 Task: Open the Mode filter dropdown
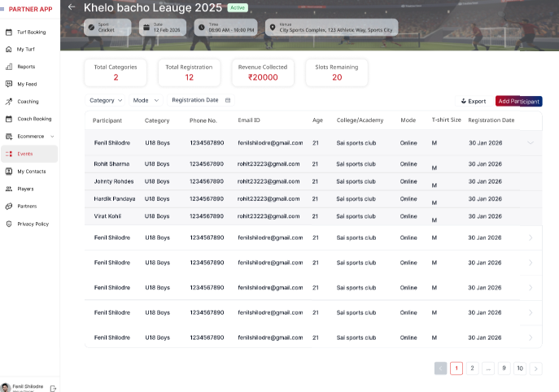[146, 101]
